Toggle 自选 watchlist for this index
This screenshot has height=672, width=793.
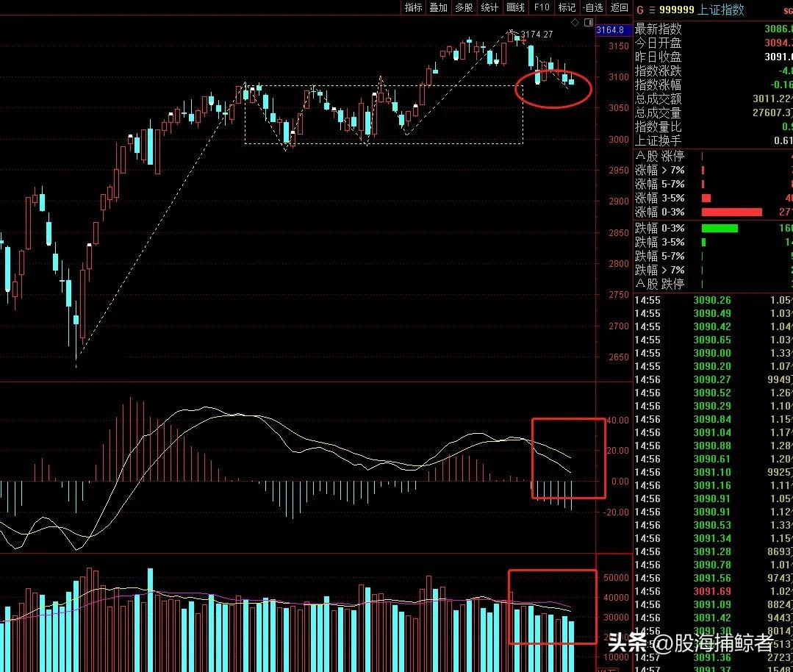(x=592, y=7)
